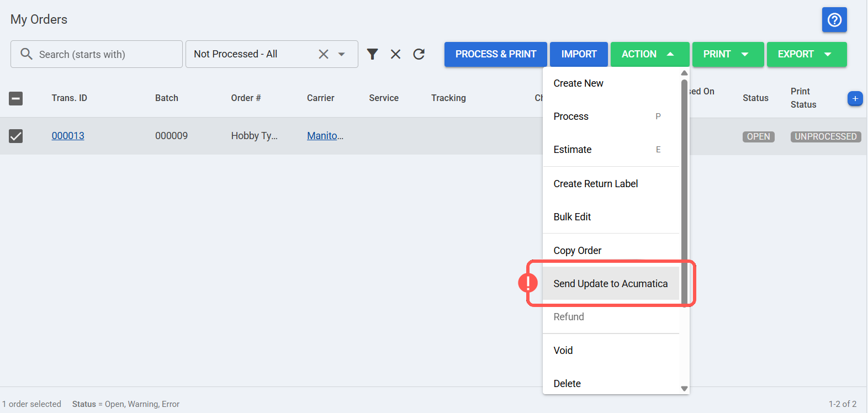The height and width of the screenshot is (413, 868).
Task: Click the '1-2 of 2' pagination text
Action: tap(843, 404)
